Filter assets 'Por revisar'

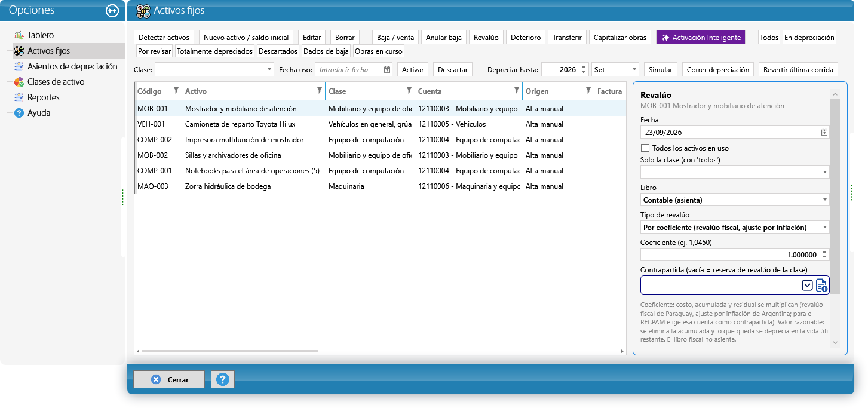[x=155, y=51]
